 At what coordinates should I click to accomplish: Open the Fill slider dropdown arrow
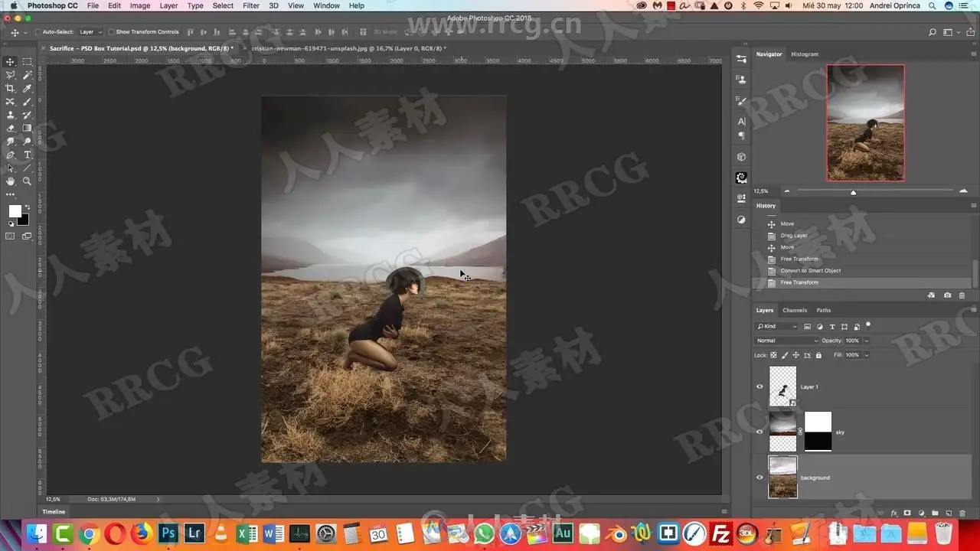click(867, 355)
